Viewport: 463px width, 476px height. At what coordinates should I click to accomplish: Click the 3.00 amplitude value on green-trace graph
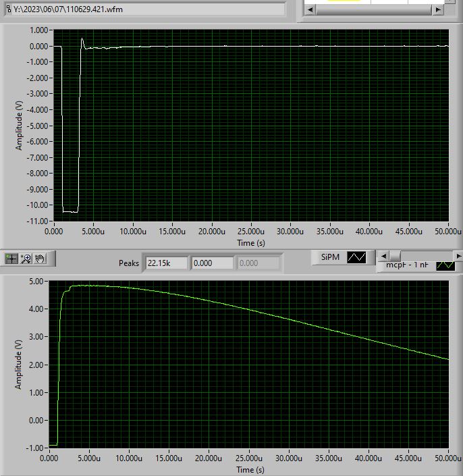36,337
